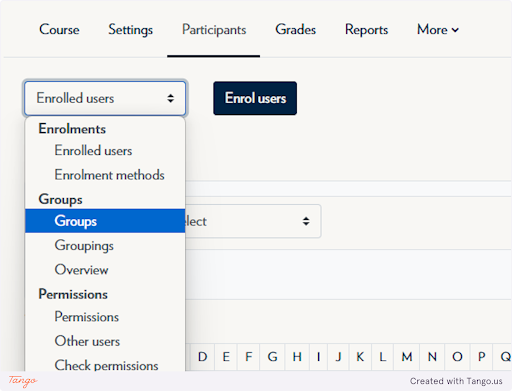Open the Enrolled users dropdown arrows
This screenshot has height=391, width=512.
tap(171, 98)
